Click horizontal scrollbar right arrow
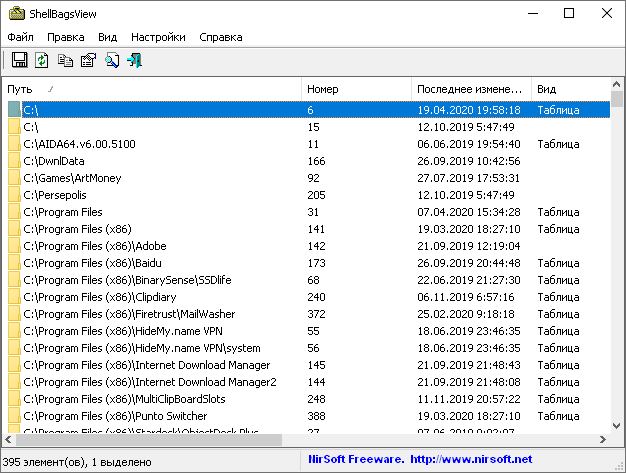Image resolution: width=626 pixels, height=473 pixels. click(x=603, y=439)
